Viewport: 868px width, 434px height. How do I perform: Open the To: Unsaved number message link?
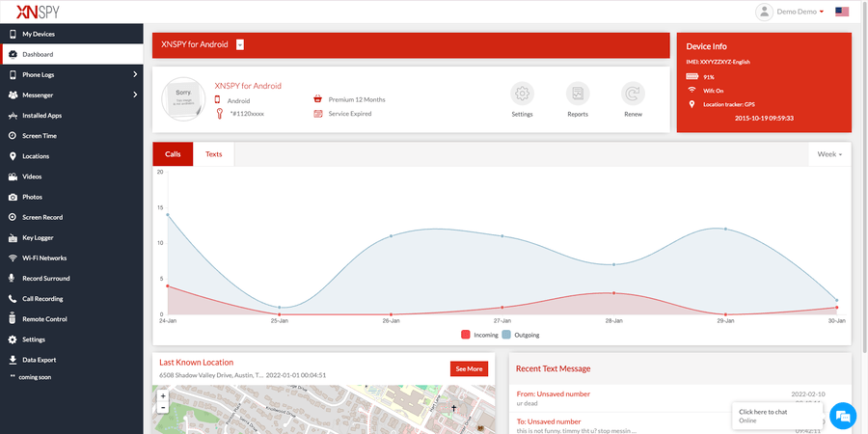pyautogui.click(x=549, y=421)
